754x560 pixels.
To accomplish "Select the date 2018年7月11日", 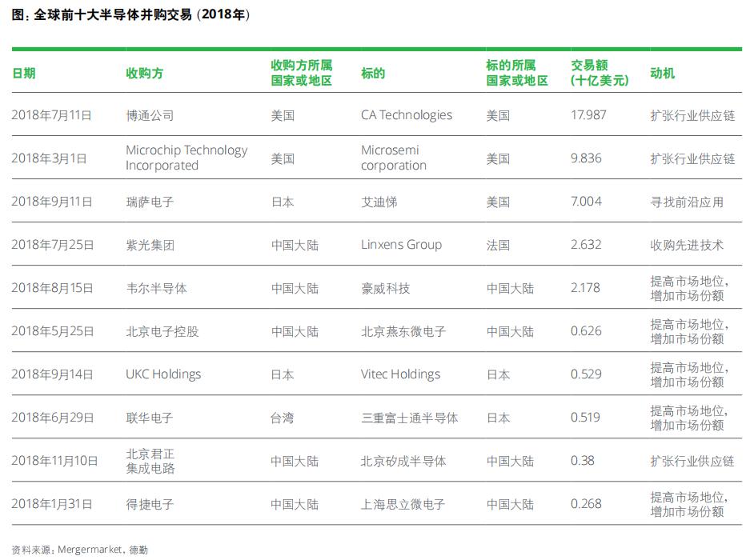I will (51, 115).
